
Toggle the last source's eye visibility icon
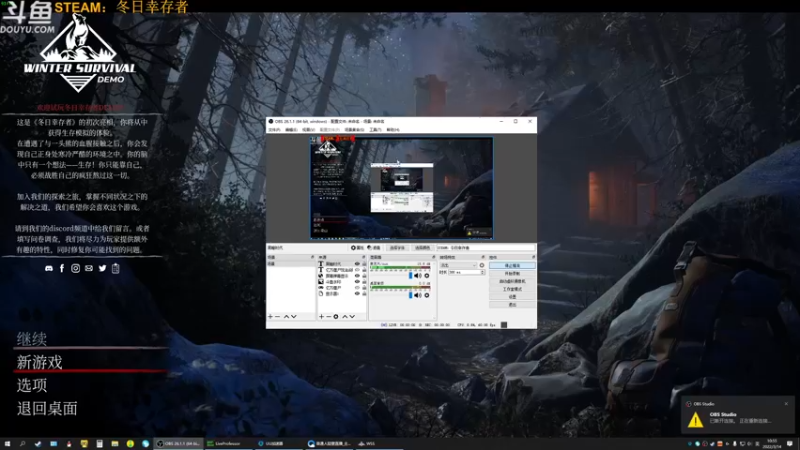[357, 293]
